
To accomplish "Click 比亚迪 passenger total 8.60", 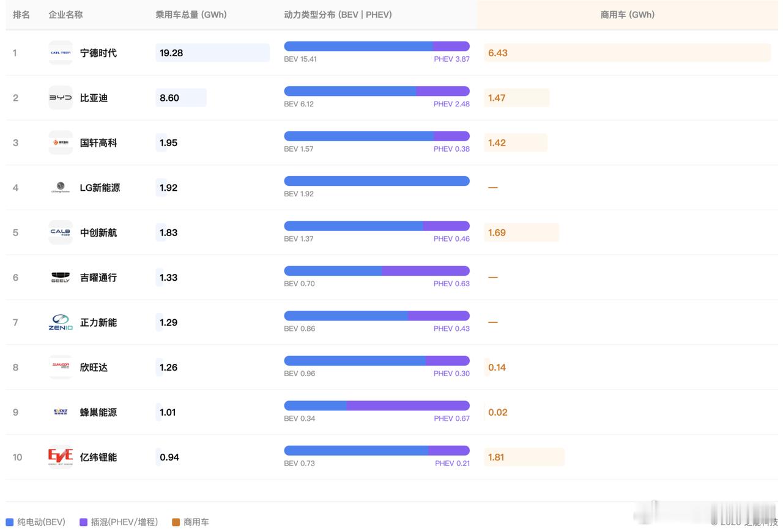I will (169, 98).
